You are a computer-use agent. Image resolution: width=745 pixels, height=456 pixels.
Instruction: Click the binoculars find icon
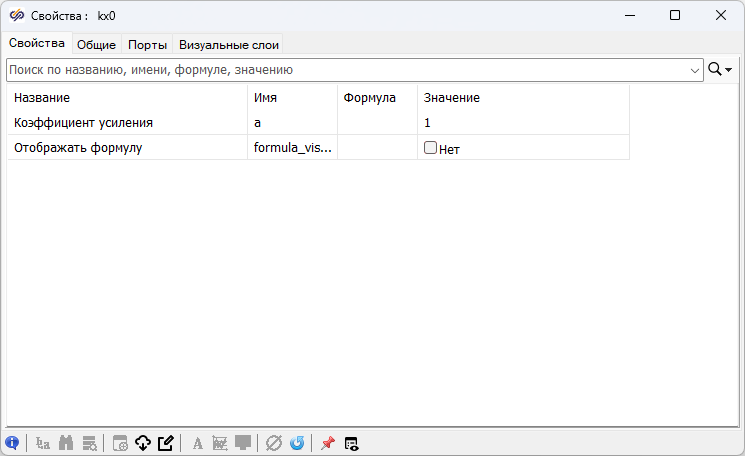[67, 443]
